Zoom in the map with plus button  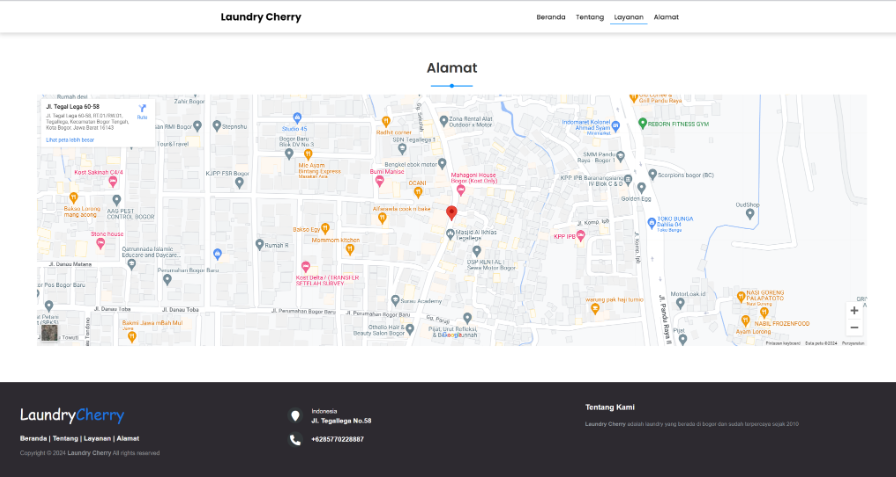click(x=854, y=311)
